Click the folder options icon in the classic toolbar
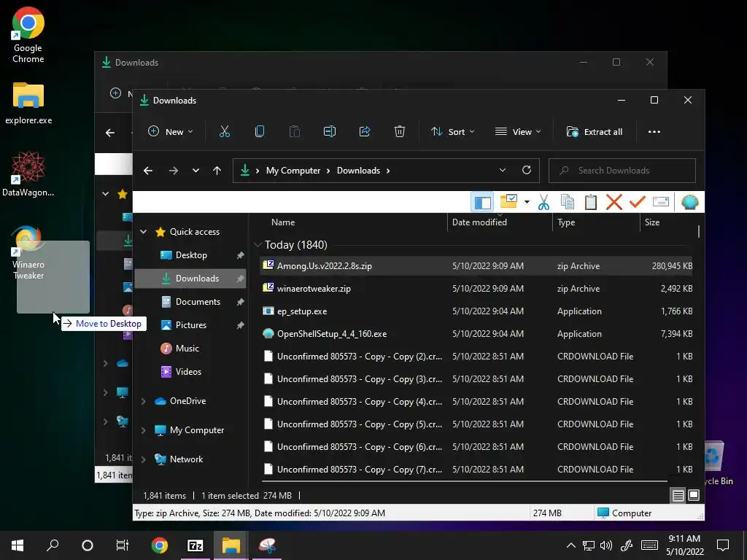747x560 pixels. pos(508,201)
